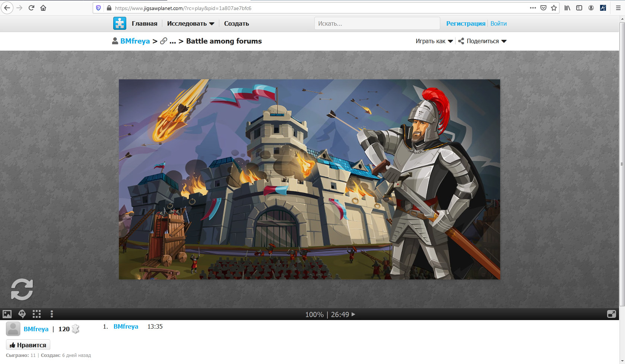This screenshot has height=364, width=625.
Task: Click the BMfreya avatar picture
Action: point(13,329)
